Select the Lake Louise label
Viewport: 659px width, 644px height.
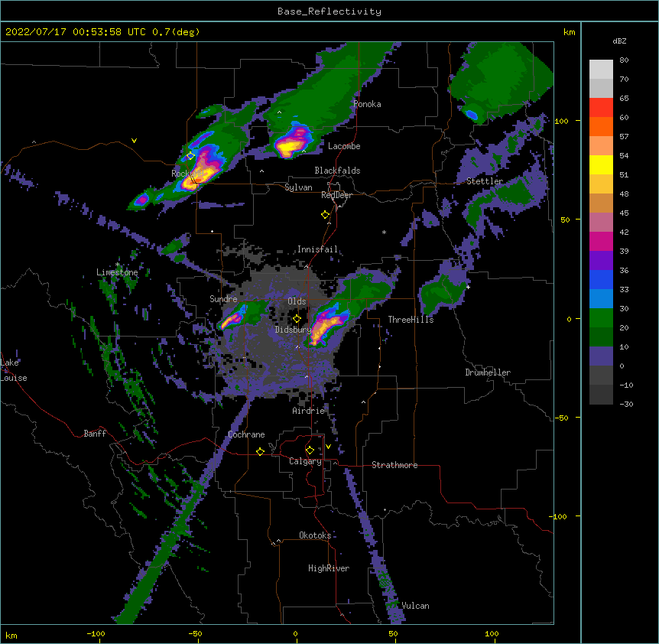[14, 370]
